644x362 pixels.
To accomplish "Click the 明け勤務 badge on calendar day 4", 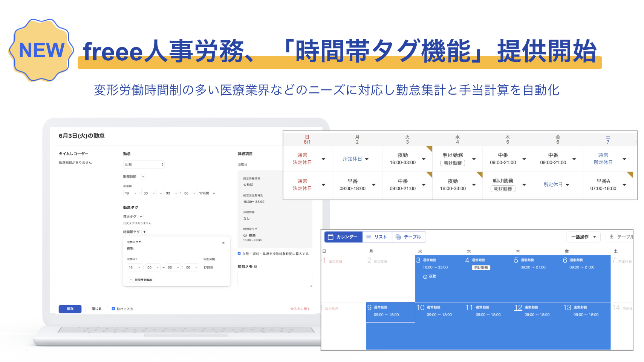I will [x=481, y=268].
